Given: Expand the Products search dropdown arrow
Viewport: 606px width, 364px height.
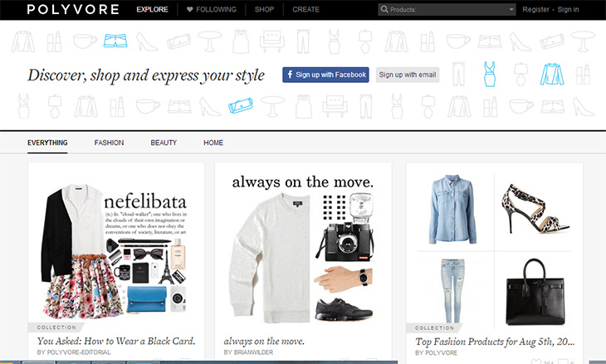Looking at the screenshot, I should [511, 9].
